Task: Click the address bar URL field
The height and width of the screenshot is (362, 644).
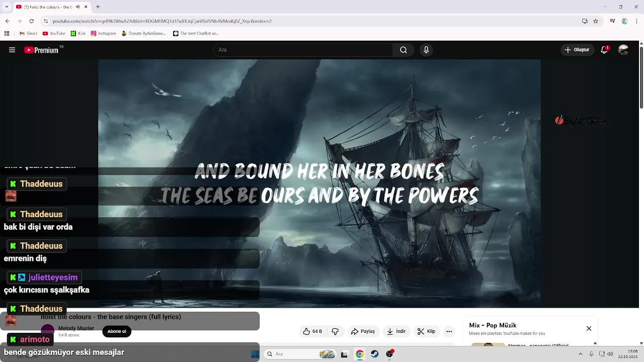Action: pyautogui.click(x=312, y=21)
